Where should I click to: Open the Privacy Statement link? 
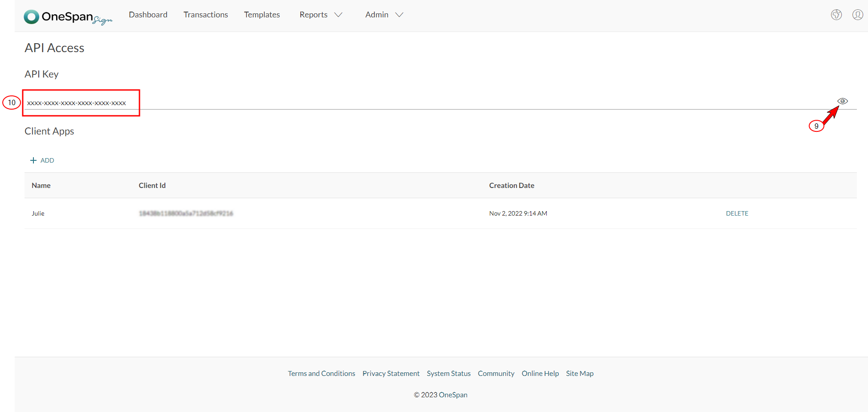click(x=391, y=373)
